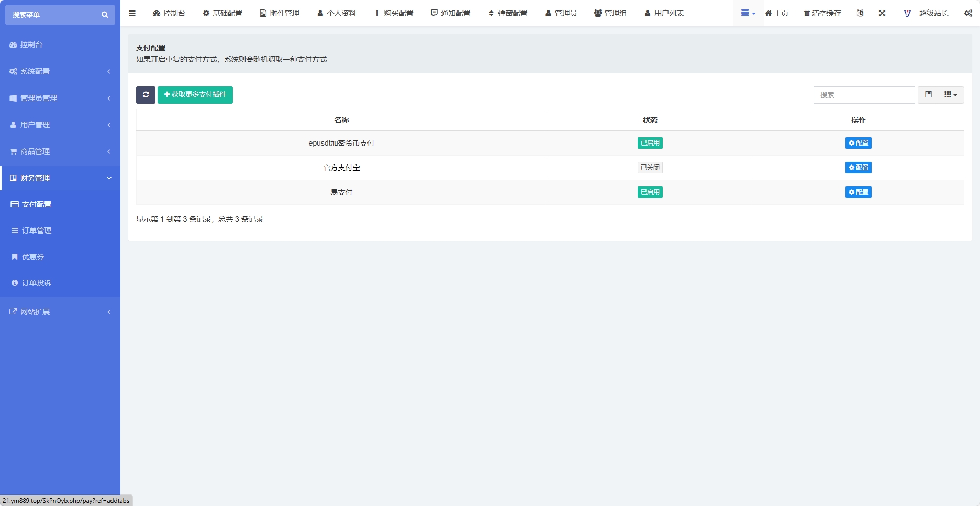Click 配置 button for epusdt加密货币支付
The image size is (980, 506).
(x=858, y=143)
